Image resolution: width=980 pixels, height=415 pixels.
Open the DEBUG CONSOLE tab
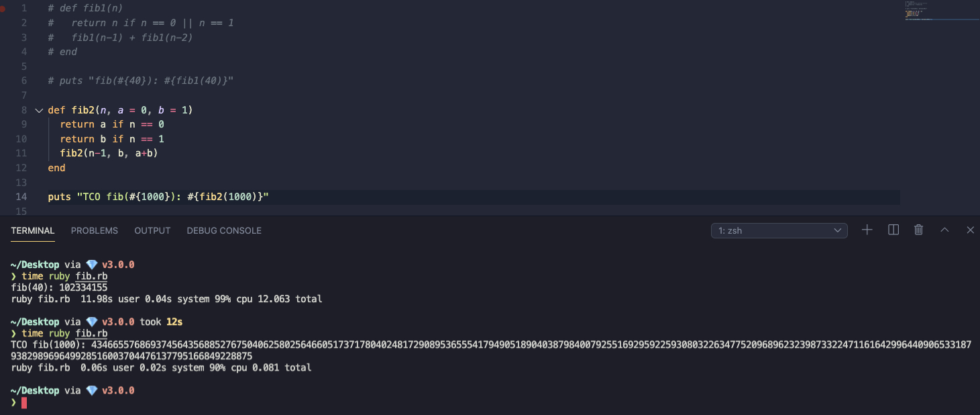[224, 230]
